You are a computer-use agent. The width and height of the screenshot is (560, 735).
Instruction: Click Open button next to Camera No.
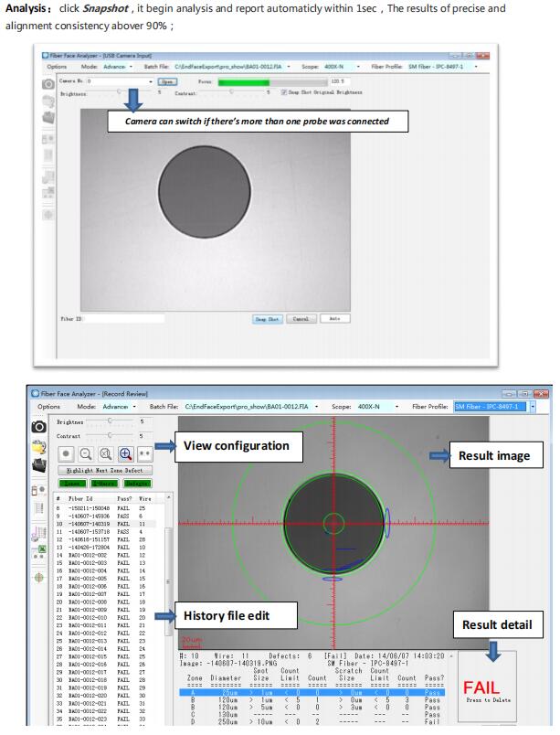[167, 81]
